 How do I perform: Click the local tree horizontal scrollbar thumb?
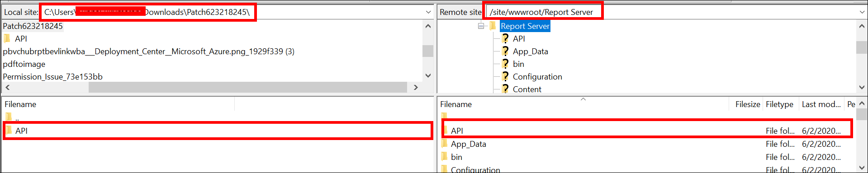tap(248, 87)
